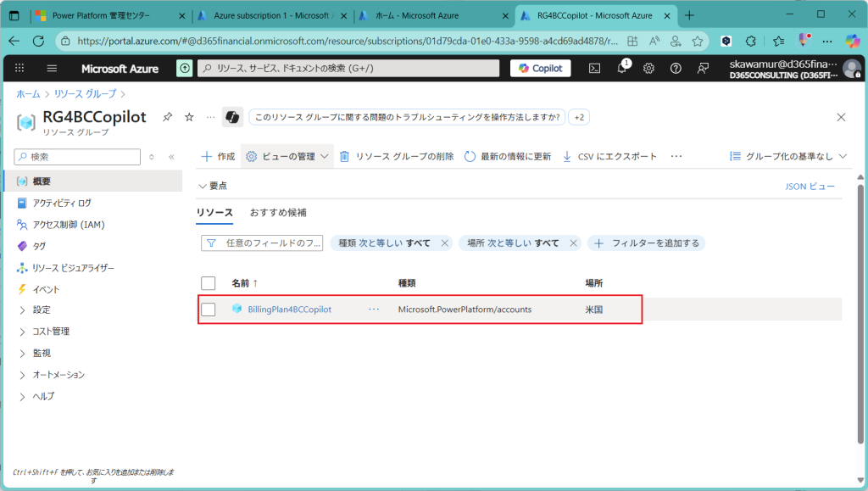Focus the global resource search box
The height and width of the screenshot is (491, 868).
click(x=348, y=68)
